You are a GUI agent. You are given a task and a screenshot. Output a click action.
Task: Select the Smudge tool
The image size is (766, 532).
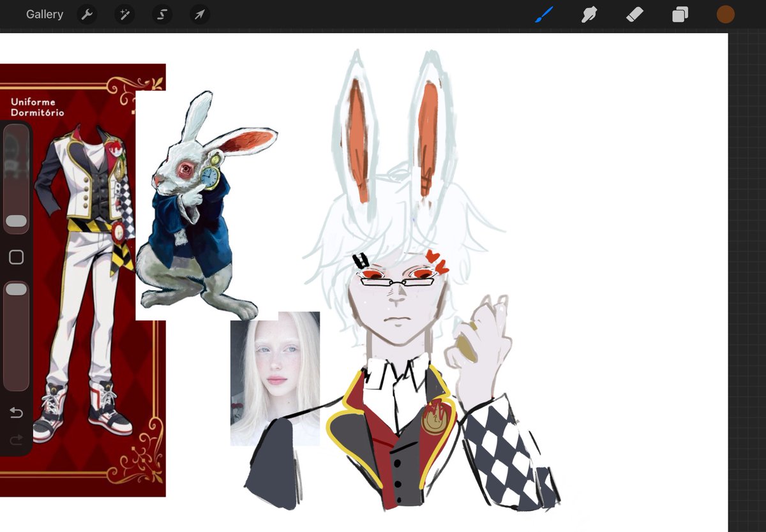(x=589, y=14)
